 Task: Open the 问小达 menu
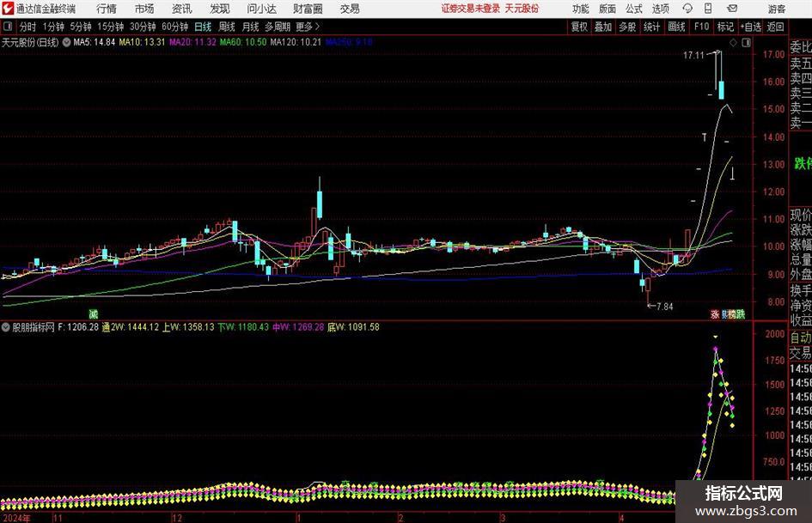pyautogui.click(x=261, y=9)
